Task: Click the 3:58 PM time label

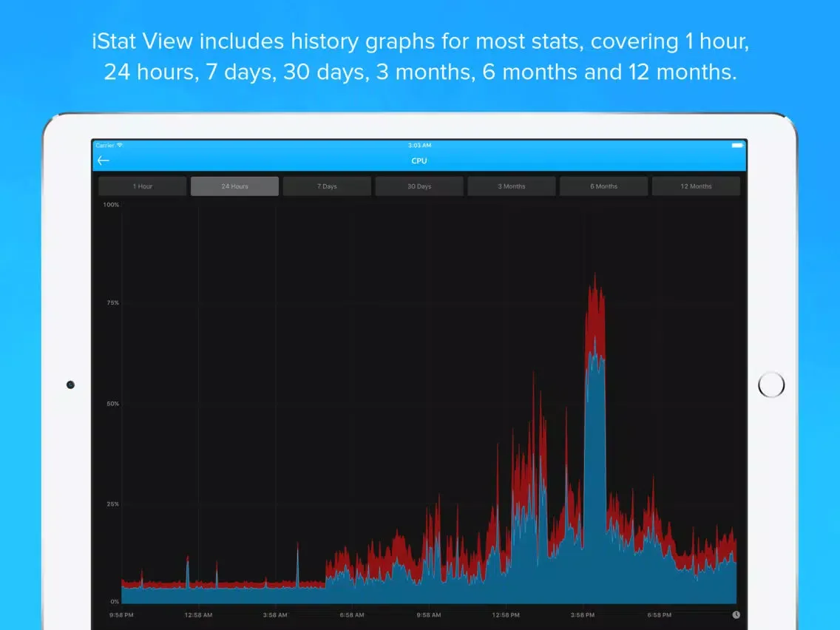Action: (583, 615)
